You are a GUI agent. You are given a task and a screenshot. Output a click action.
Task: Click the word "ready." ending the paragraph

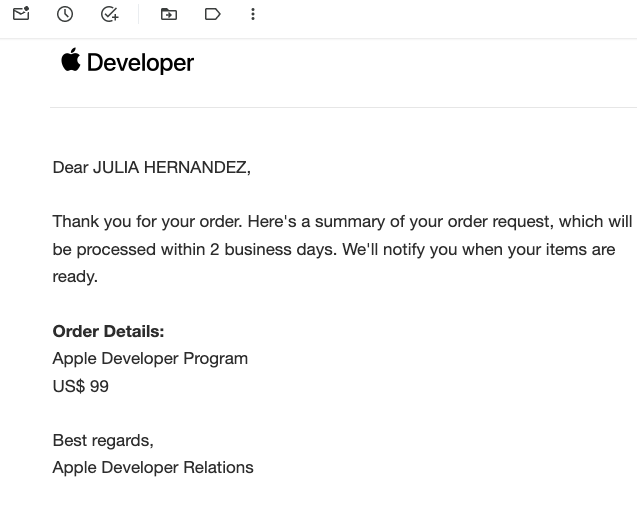click(75, 276)
